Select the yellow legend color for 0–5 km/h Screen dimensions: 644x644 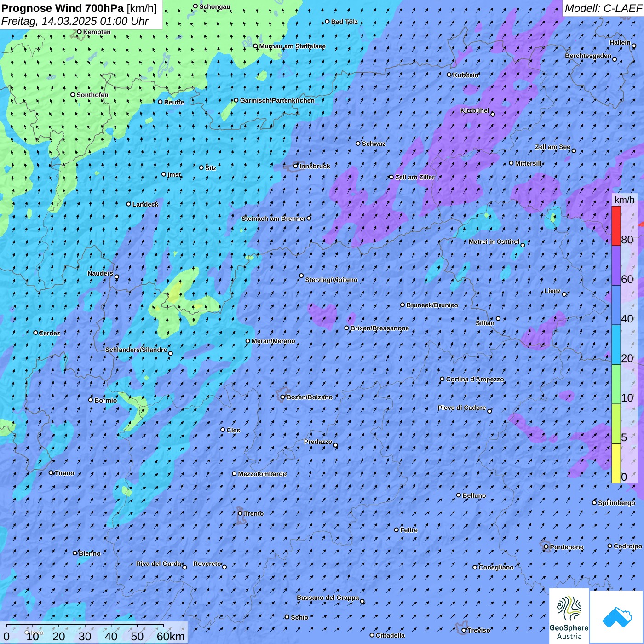coord(616,463)
